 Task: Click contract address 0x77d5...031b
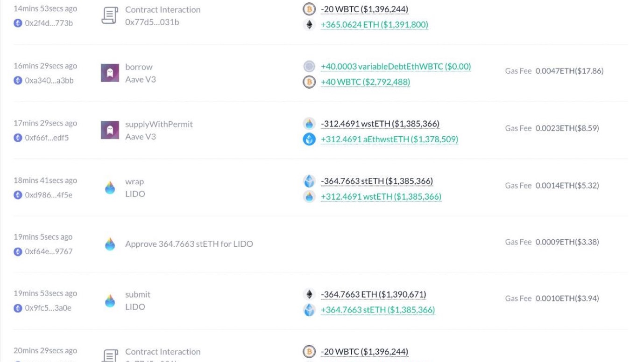click(152, 22)
